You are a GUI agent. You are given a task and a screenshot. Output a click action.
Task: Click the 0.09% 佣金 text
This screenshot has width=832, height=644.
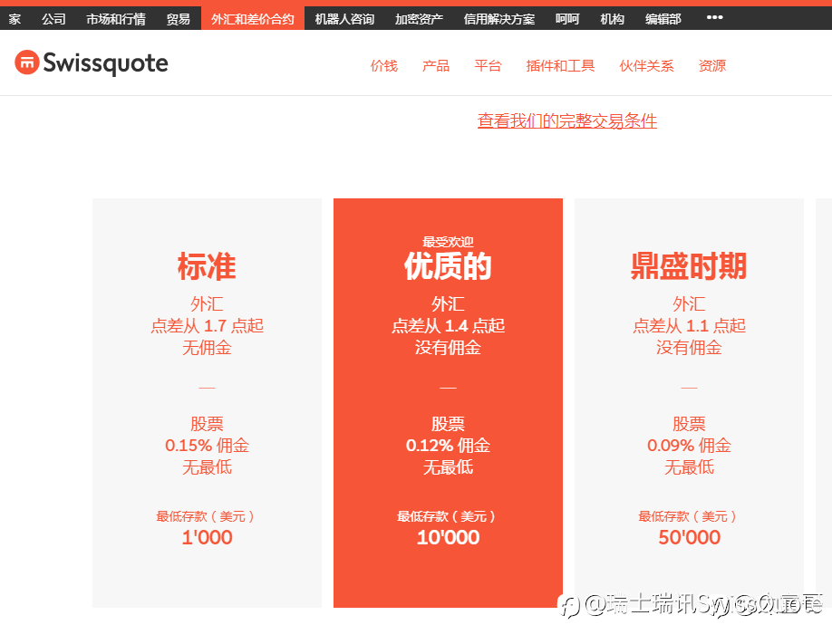click(x=689, y=445)
